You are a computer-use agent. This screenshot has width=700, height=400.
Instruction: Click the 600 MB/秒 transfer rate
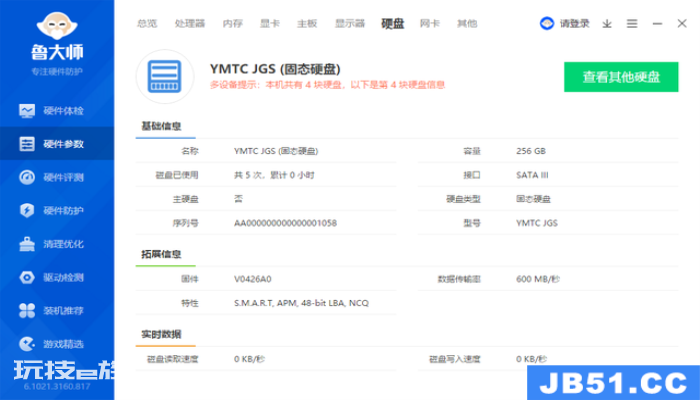tap(538, 279)
